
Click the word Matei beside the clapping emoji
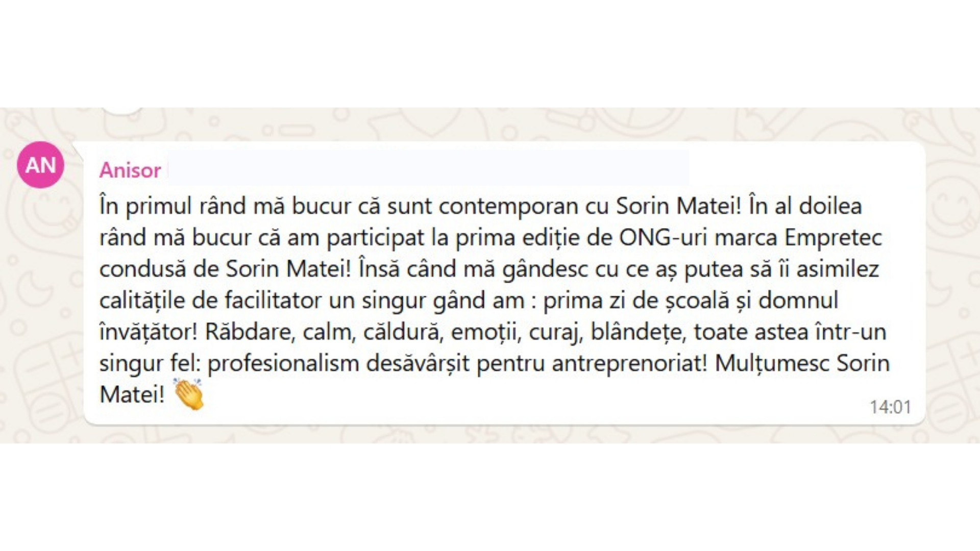point(132,394)
